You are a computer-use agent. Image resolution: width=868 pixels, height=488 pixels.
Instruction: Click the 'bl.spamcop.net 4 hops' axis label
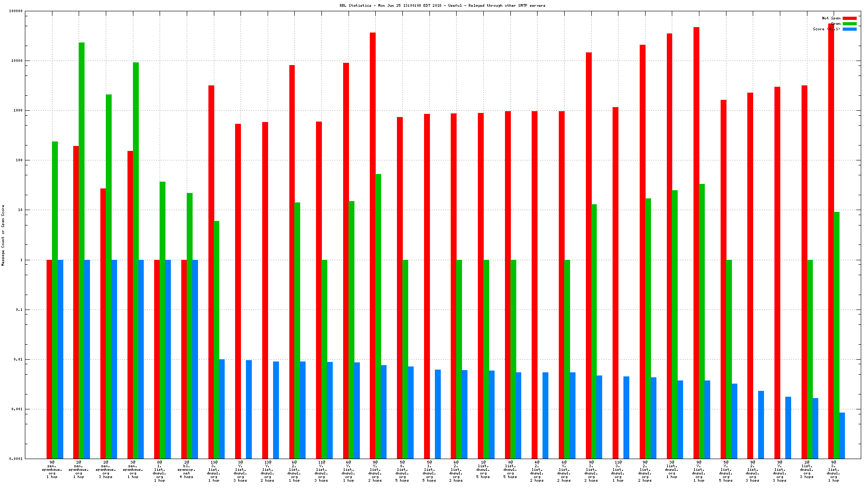tap(186, 470)
